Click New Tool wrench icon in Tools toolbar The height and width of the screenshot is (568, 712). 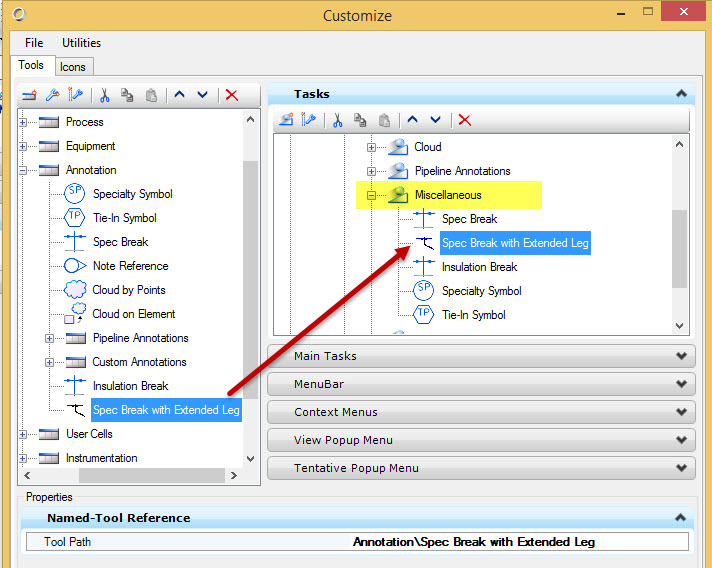click(53, 95)
